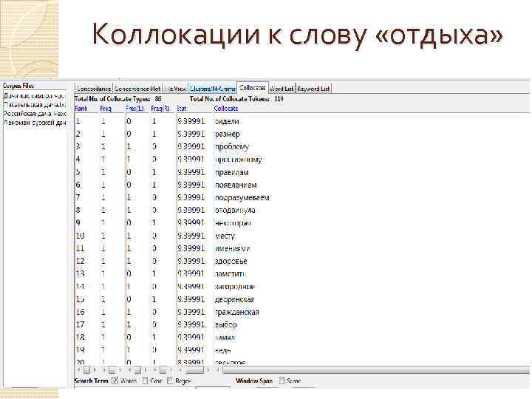
Task: Enable the Case checkbox
Action: coord(145,381)
